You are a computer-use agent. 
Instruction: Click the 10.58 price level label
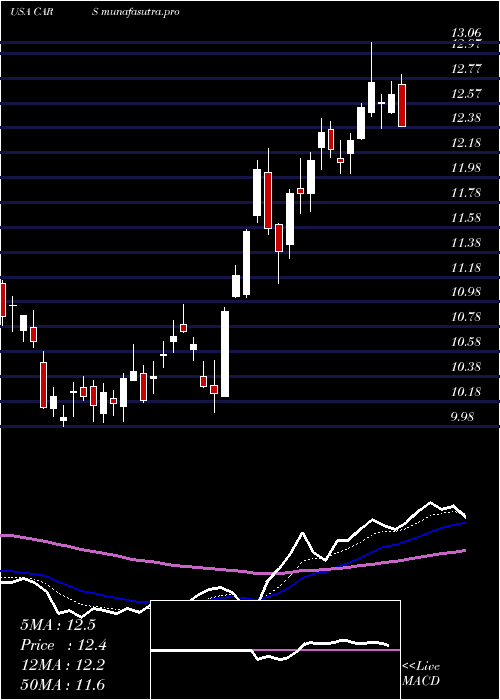pos(466,342)
